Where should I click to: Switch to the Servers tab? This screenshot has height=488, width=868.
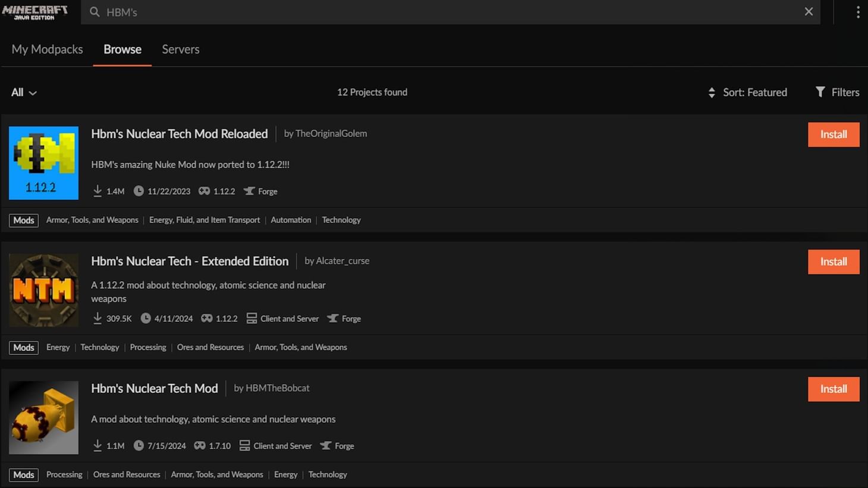[x=181, y=49]
